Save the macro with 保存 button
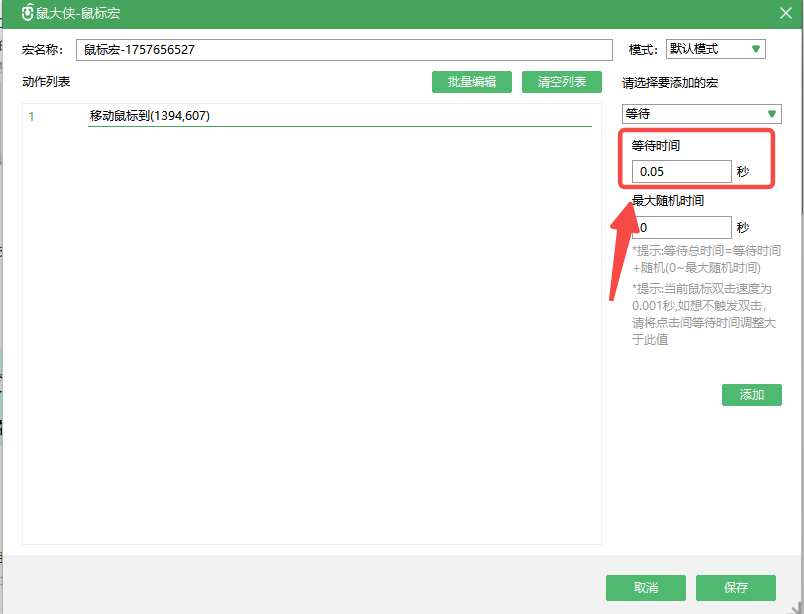 tap(736, 587)
